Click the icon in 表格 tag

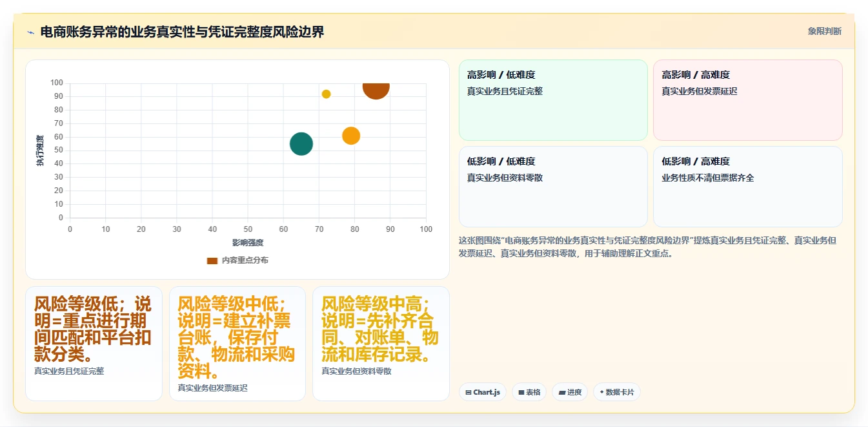tap(521, 392)
